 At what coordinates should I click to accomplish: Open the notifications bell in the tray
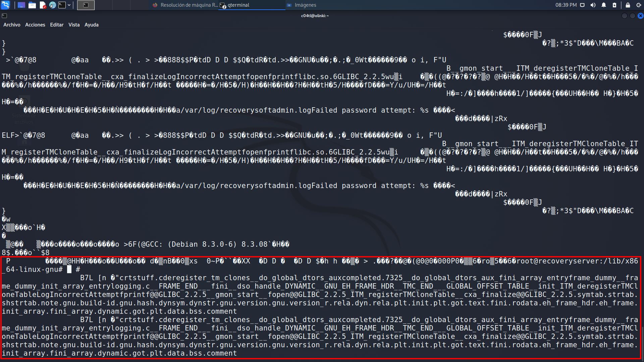[x=604, y=5]
